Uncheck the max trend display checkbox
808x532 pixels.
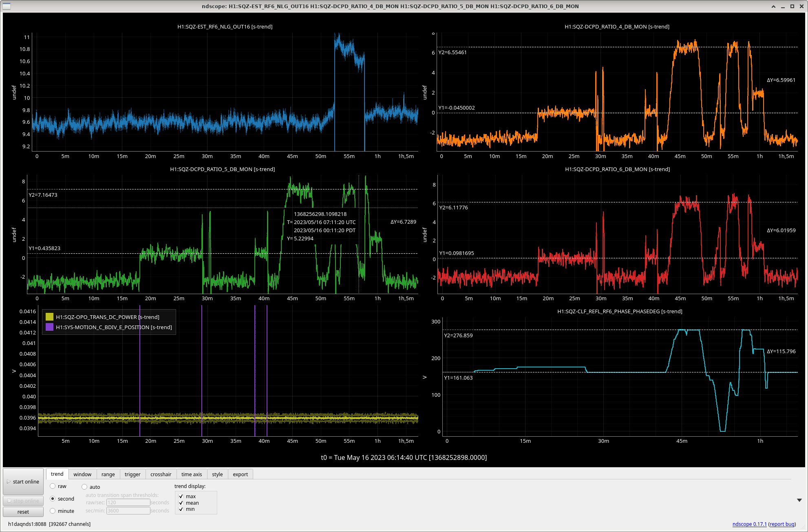point(181,496)
